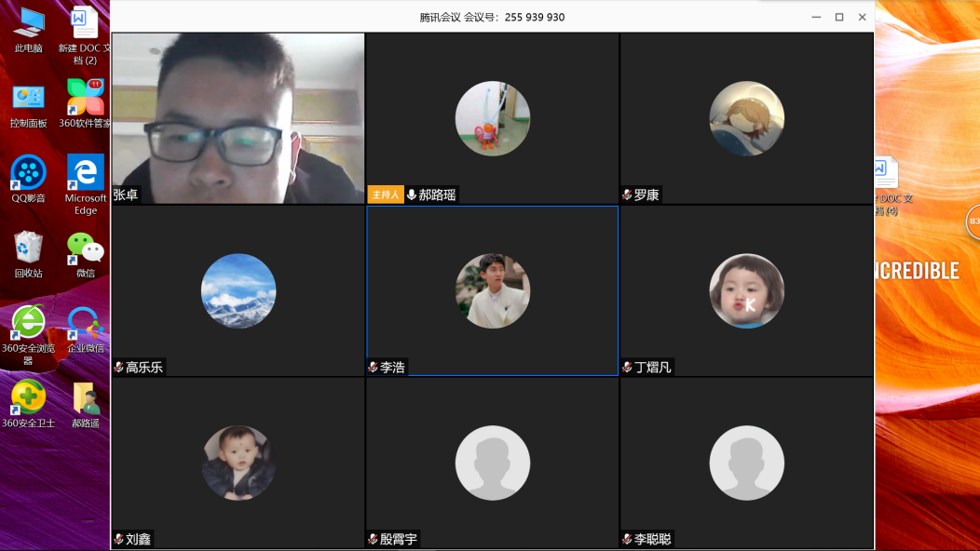Click the 腾讯会议 meeting number title

tap(492, 17)
